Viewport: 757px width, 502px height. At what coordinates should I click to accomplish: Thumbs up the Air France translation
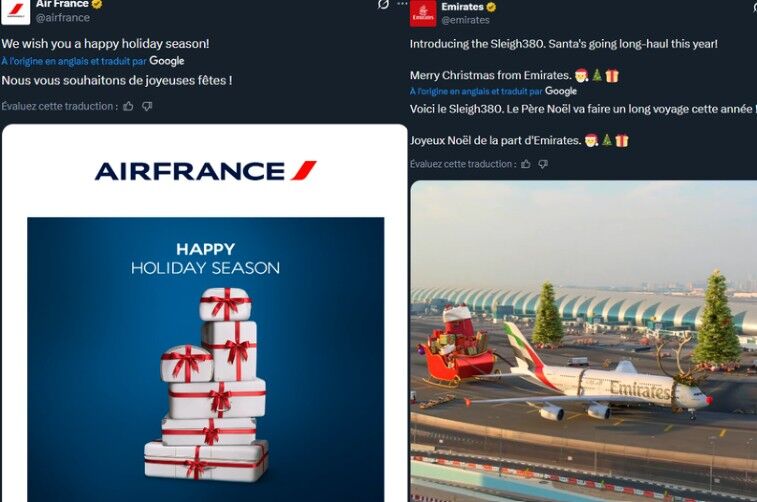128,106
